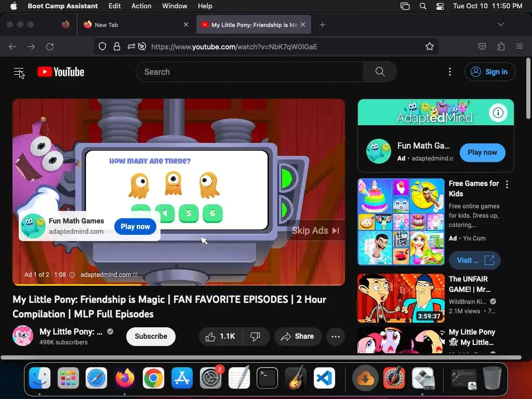The width and height of the screenshot is (532, 399).
Task: Open the Firefox View pinned icon
Action: coord(65,24)
